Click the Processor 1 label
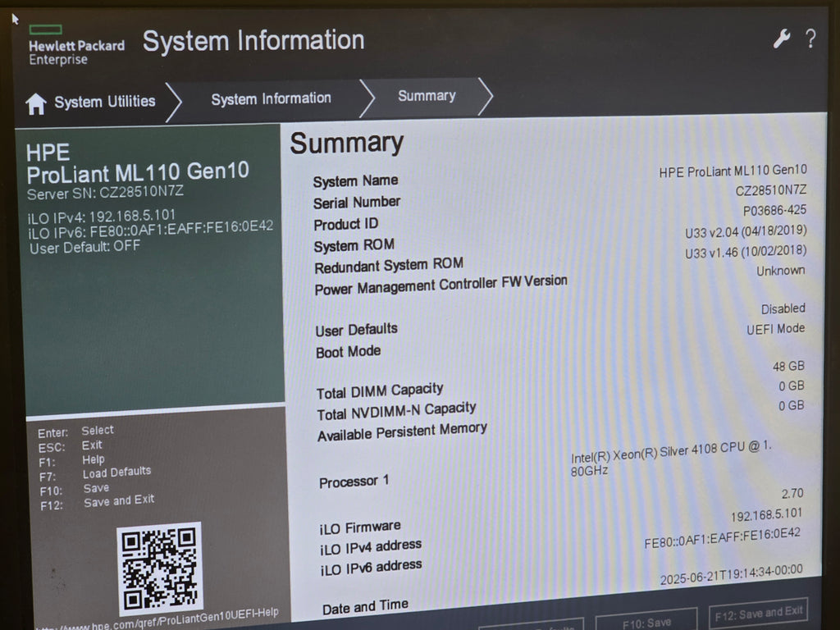The image size is (840, 630). [354, 482]
